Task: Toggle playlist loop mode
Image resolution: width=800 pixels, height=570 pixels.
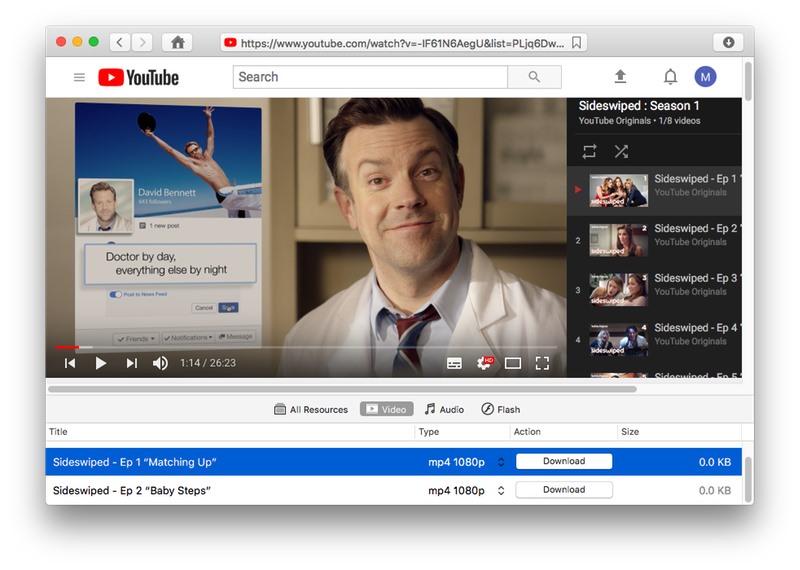Action: [589, 151]
